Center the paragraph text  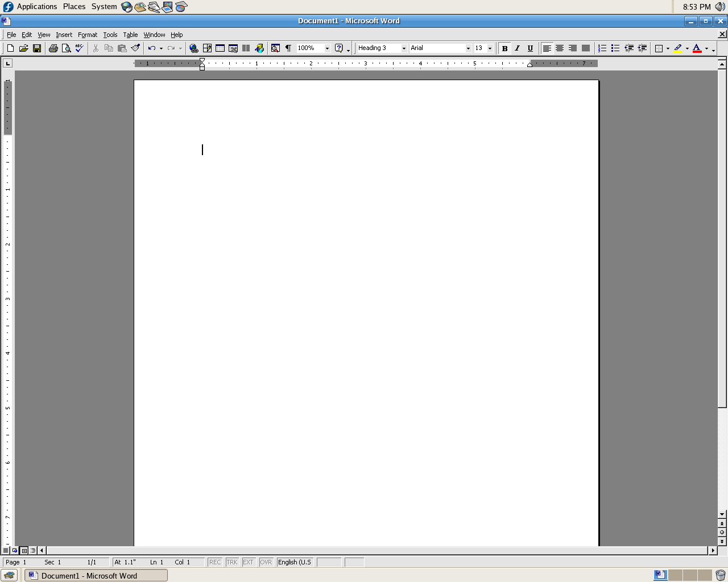tap(560, 48)
